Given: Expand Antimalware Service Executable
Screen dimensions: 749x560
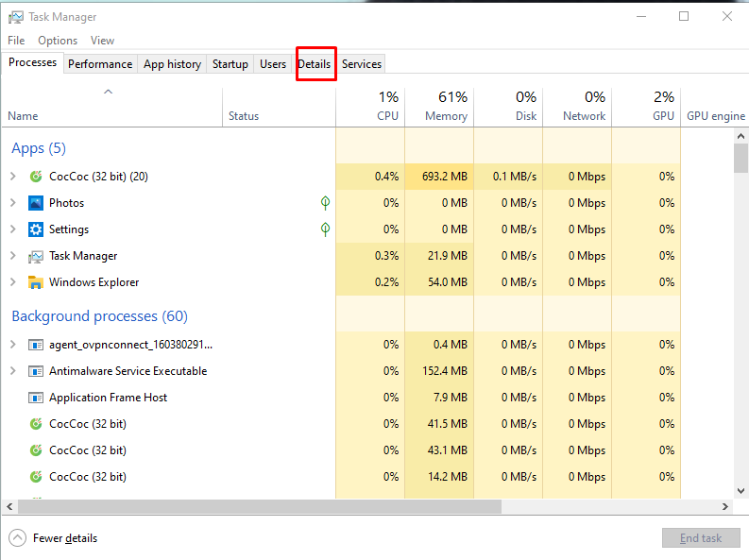Looking at the screenshot, I should coord(13,371).
